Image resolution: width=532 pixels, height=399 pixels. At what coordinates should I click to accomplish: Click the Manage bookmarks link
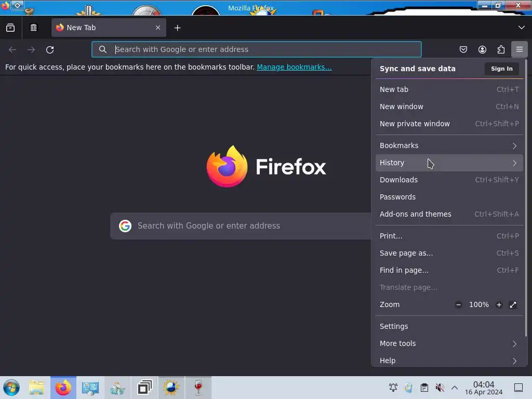click(x=294, y=67)
